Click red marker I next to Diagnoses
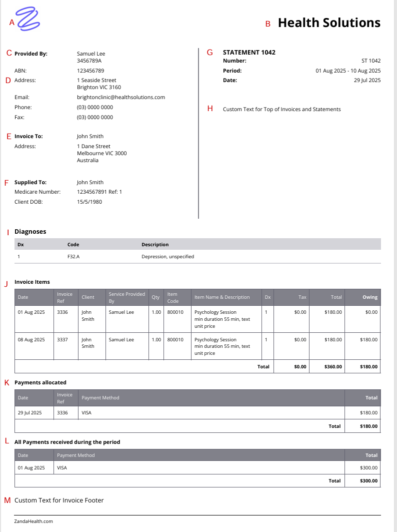The image size is (397, 532). coord(8,232)
